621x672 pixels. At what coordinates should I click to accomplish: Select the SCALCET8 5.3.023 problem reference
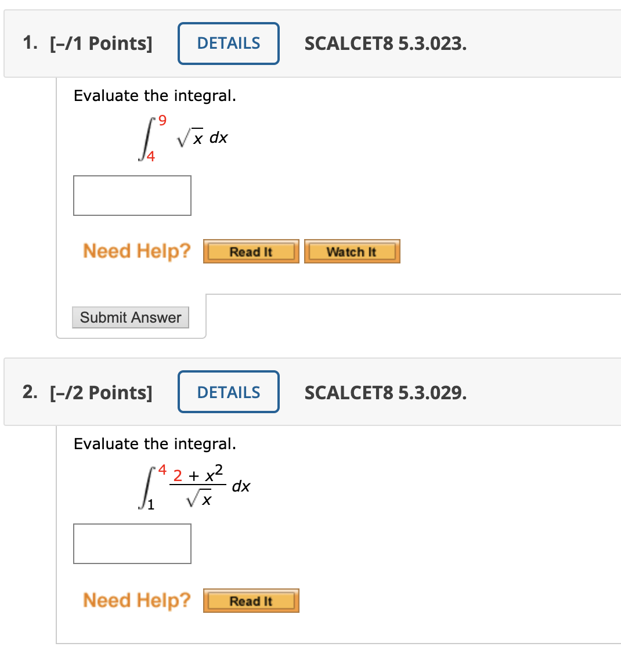pyautogui.click(x=386, y=43)
